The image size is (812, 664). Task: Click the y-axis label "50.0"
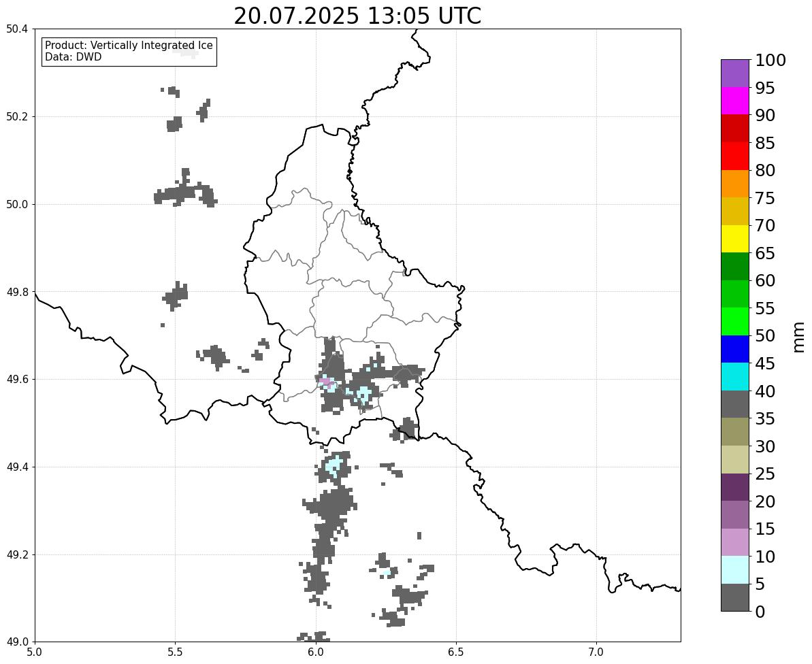[16, 204]
